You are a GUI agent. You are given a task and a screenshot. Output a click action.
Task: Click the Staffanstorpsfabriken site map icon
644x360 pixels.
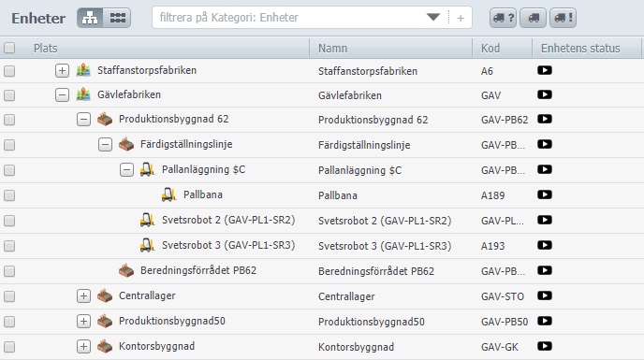[x=83, y=70]
